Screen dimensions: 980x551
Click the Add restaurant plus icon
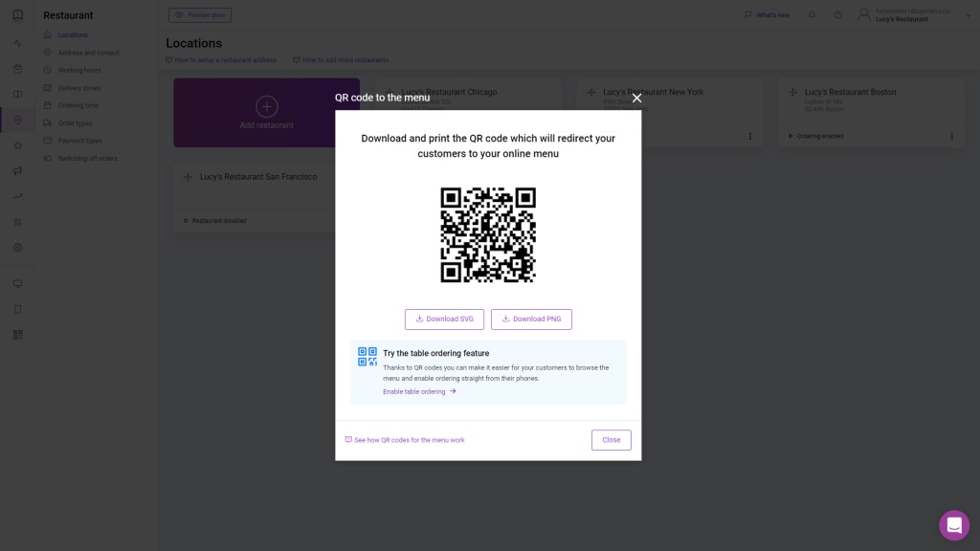pyautogui.click(x=266, y=106)
